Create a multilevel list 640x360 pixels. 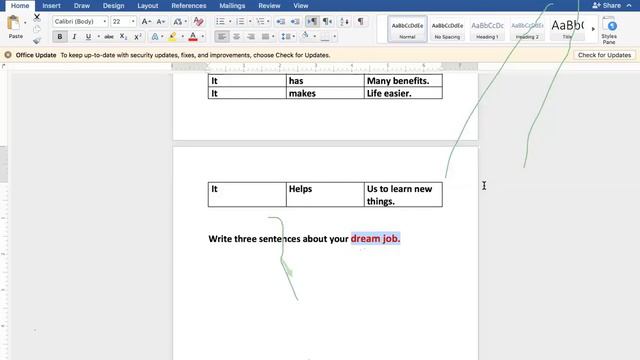[x=260, y=22]
